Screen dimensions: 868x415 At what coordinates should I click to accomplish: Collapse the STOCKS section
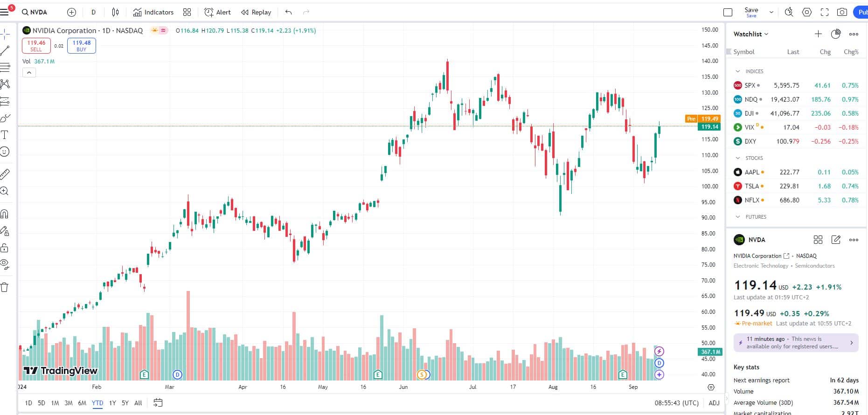click(x=737, y=158)
